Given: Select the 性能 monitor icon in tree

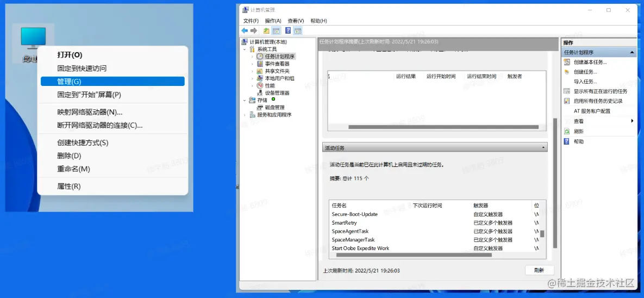Looking at the screenshot, I should 260,85.
